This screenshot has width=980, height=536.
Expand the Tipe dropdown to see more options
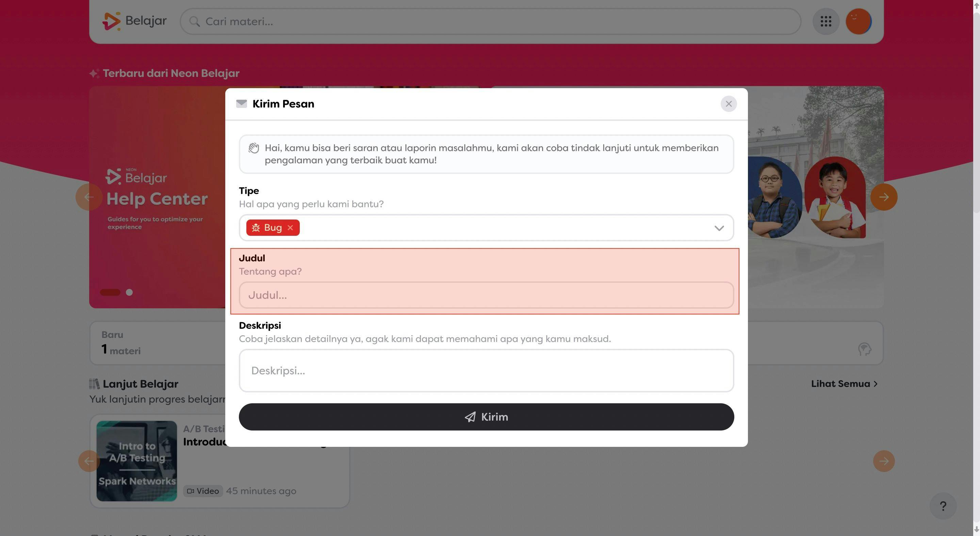point(720,227)
